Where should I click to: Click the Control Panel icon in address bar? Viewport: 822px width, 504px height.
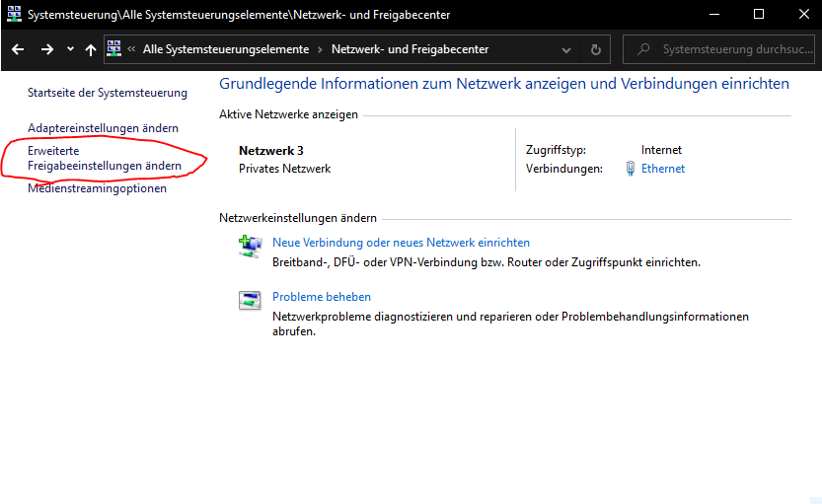pyautogui.click(x=113, y=48)
